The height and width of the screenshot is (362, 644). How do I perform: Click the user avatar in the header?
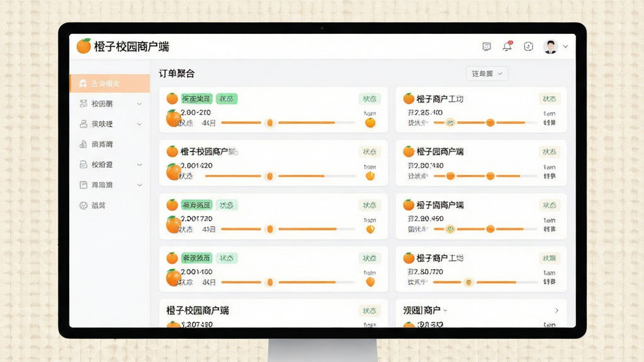click(x=550, y=47)
